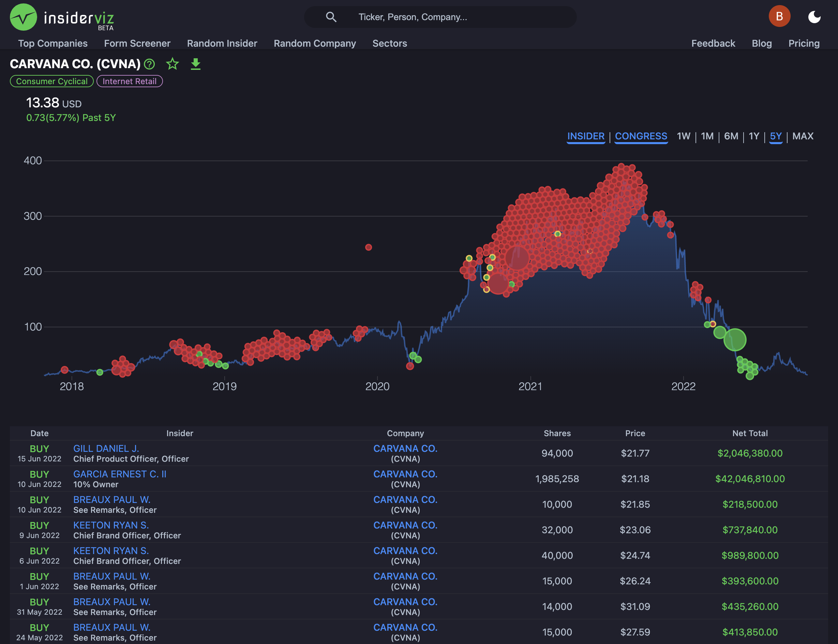Download Carvana data via download icon
This screenshot has width=838, height=644.
click(196, 64)
